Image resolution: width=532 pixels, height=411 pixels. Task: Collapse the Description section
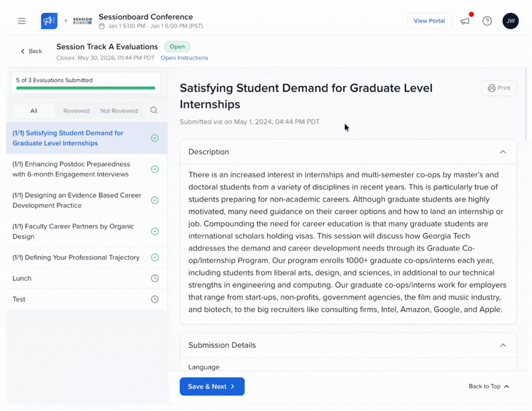[502, 152]
